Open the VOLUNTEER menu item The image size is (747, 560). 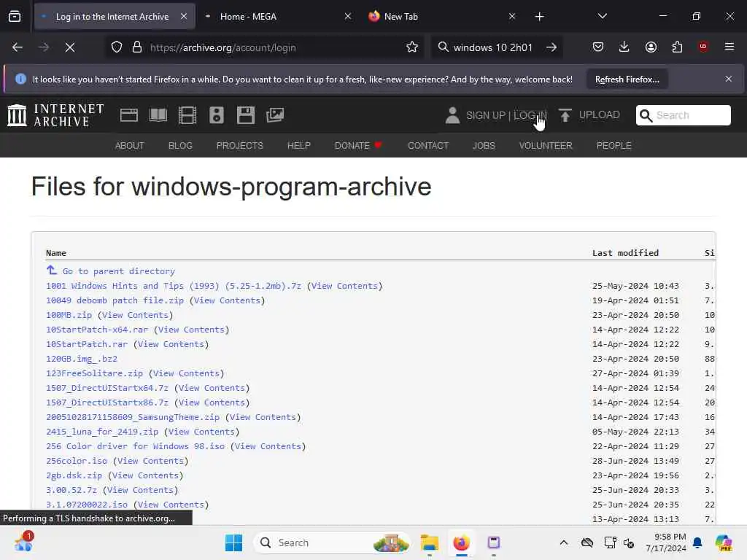pos(546,146)
